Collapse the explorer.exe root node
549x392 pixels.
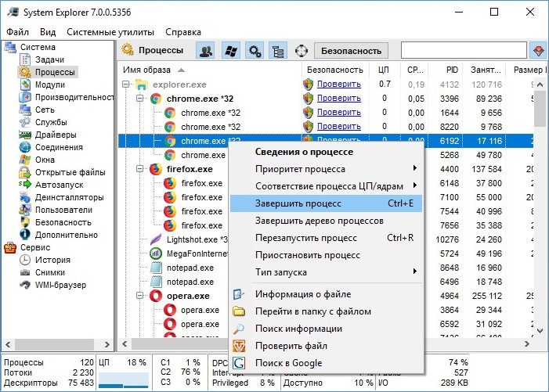(x=125, y=85)
